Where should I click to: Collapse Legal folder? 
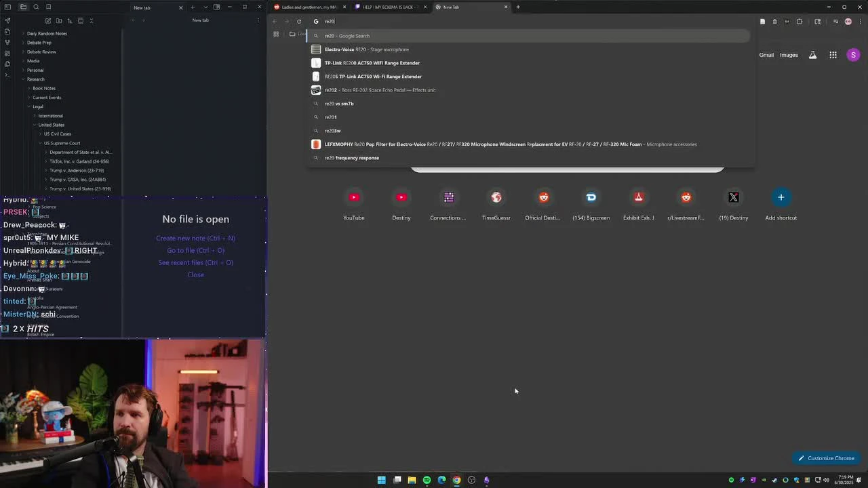coord(37,106)
